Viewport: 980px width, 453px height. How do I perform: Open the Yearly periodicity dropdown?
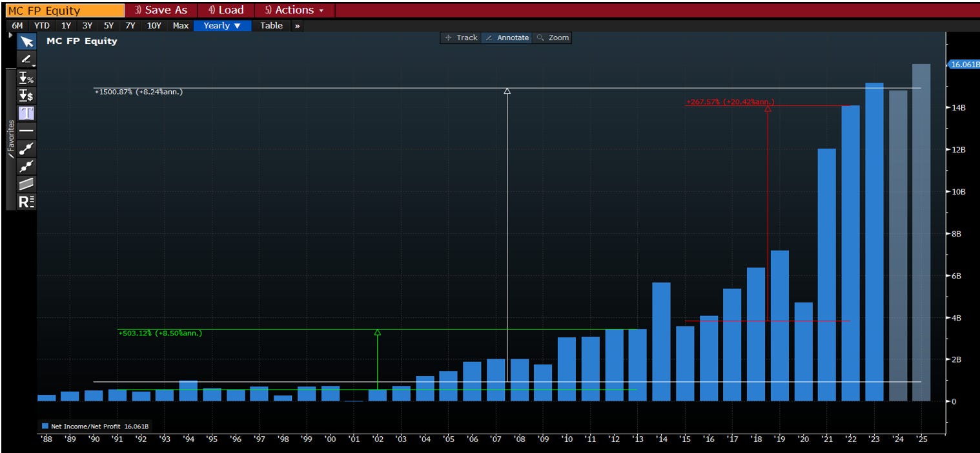[x=222, y=26]
